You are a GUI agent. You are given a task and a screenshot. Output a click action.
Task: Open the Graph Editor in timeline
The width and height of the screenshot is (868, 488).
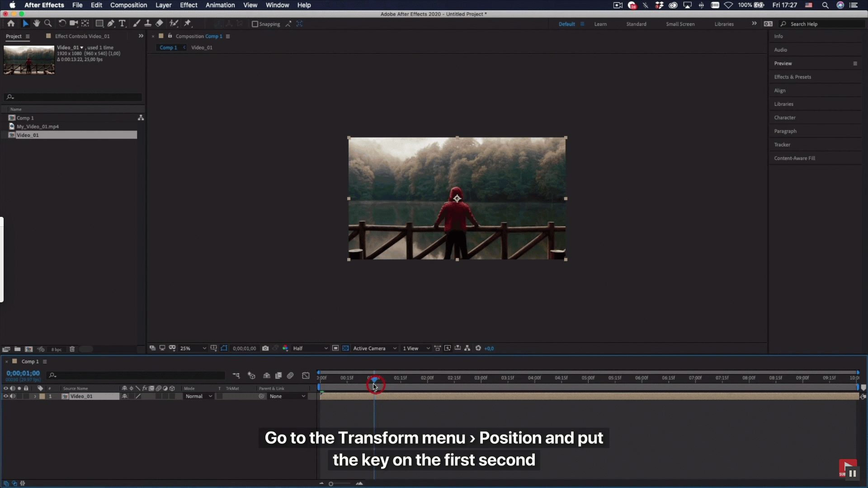(306, 375)
